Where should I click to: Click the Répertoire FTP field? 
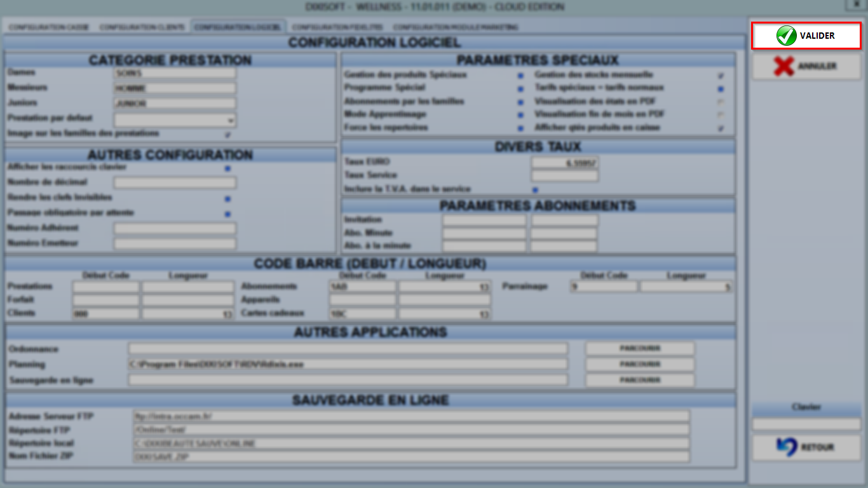pyautogui.click(x=411, y=430)
